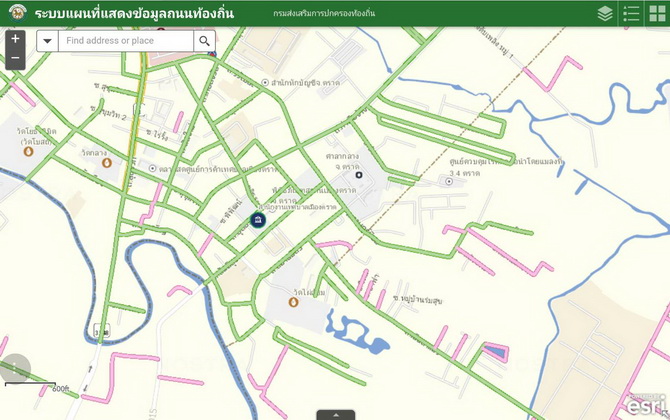Click the สำนักพักบัญชีจ ตราด map label
The height and width of the screenshot is (420, 670).
point(305,82)
